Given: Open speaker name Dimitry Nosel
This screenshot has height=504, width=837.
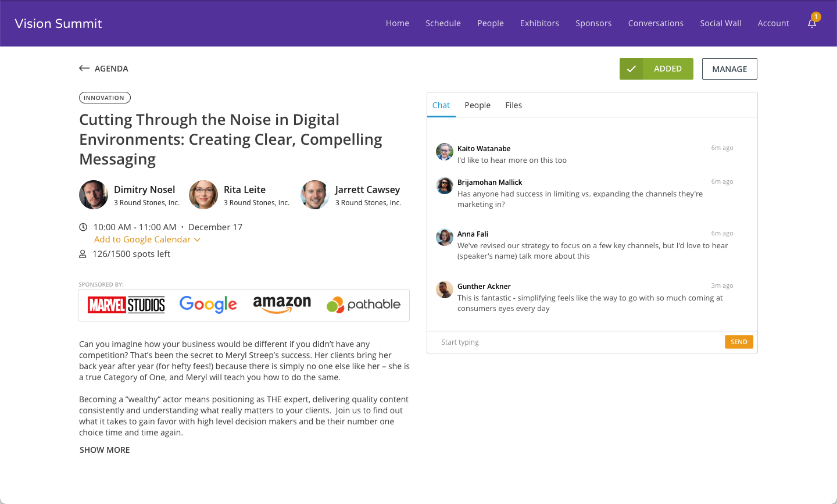Looking at the screenshot, I should 144,190.
